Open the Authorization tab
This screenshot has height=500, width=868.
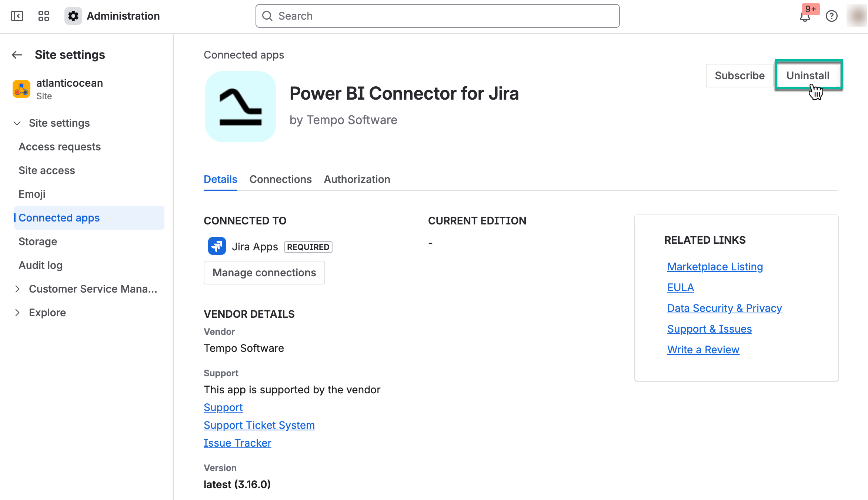pyautogui.click(x=357, y=179)
